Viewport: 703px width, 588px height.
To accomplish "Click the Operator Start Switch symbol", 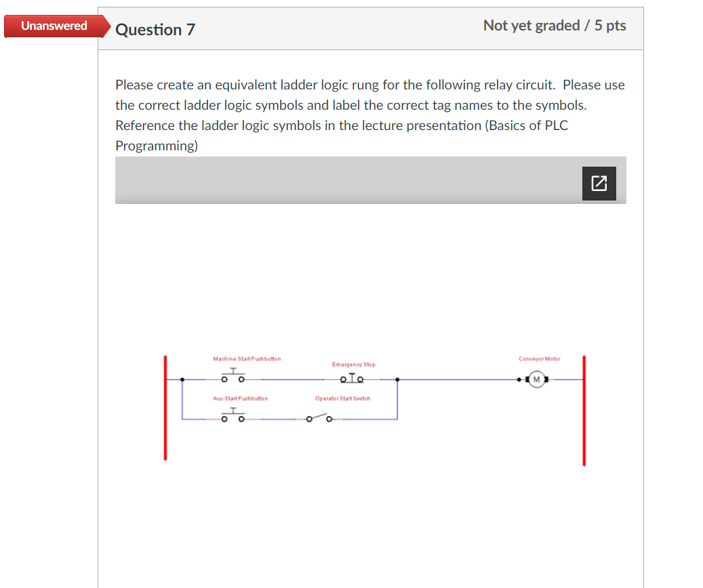I will click(x=319, y=419).
